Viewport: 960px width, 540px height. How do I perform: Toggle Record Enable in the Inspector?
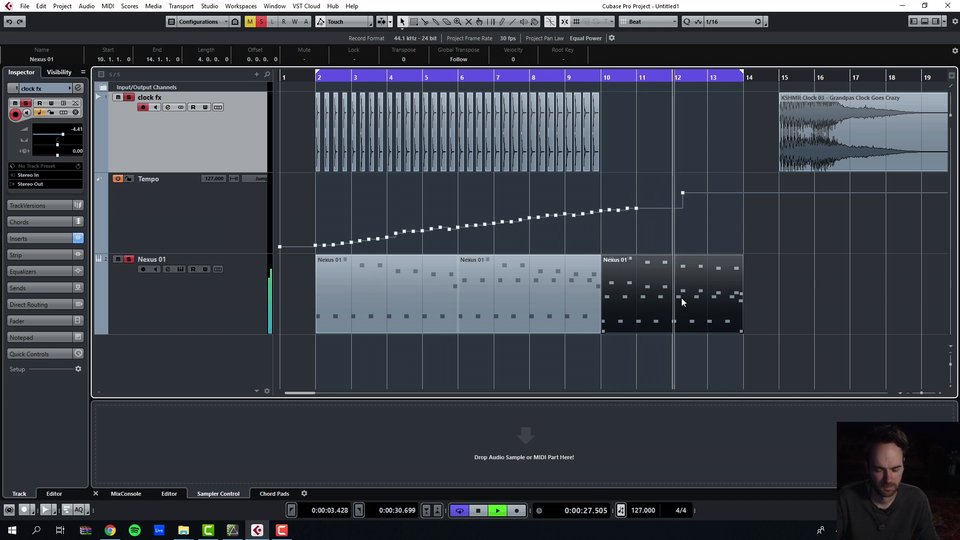pyautogui.click(x=15, y=114)
